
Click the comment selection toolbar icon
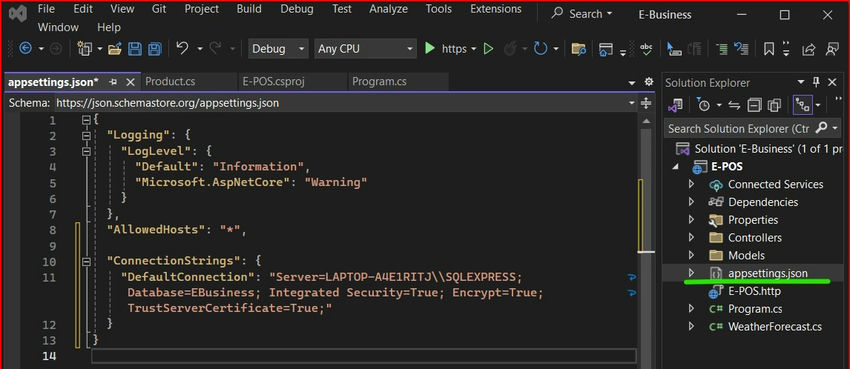[x=741, y=49]
